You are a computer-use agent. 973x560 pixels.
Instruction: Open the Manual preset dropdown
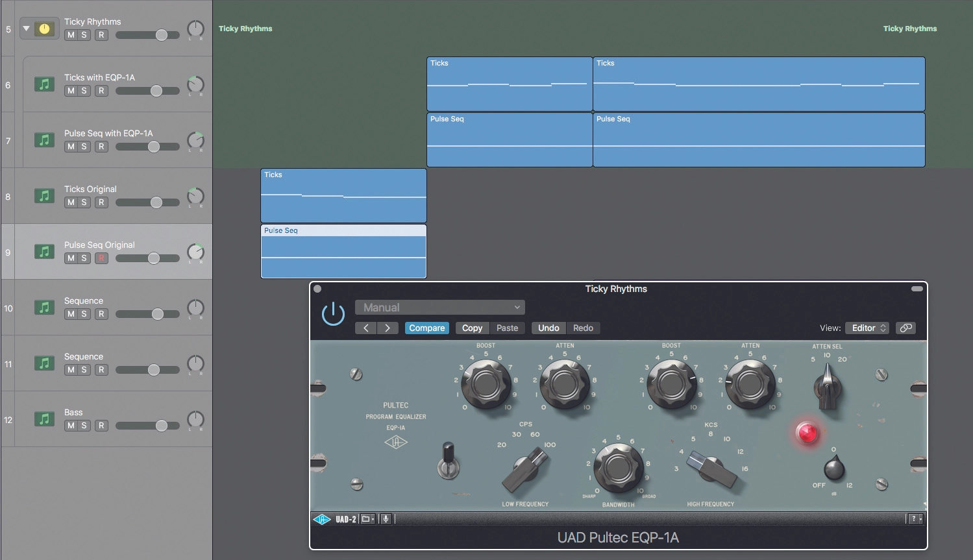(x=440, y=308)
